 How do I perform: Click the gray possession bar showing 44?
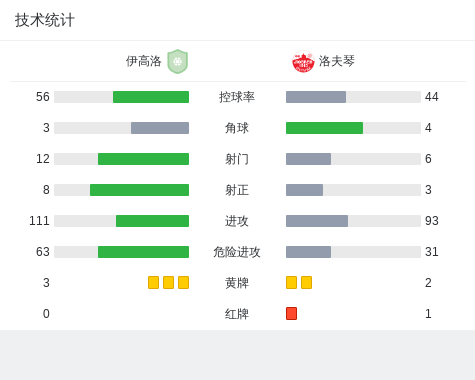(x=316, y=97)
